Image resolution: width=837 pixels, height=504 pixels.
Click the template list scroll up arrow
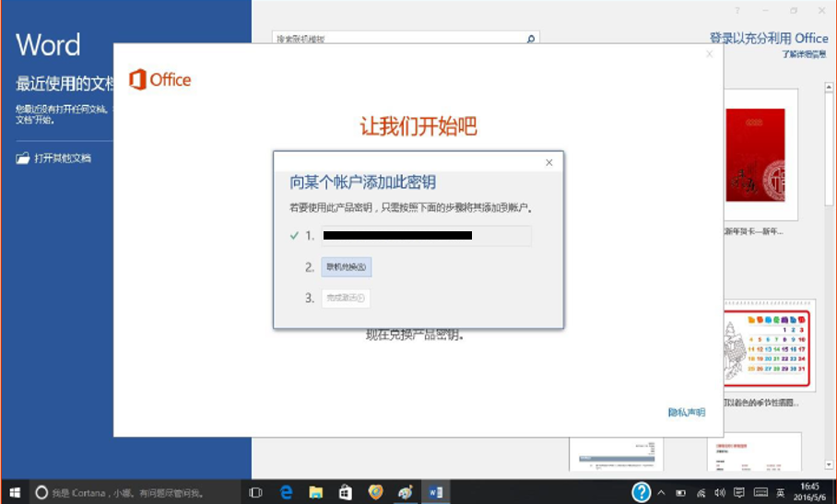(829, 87)
